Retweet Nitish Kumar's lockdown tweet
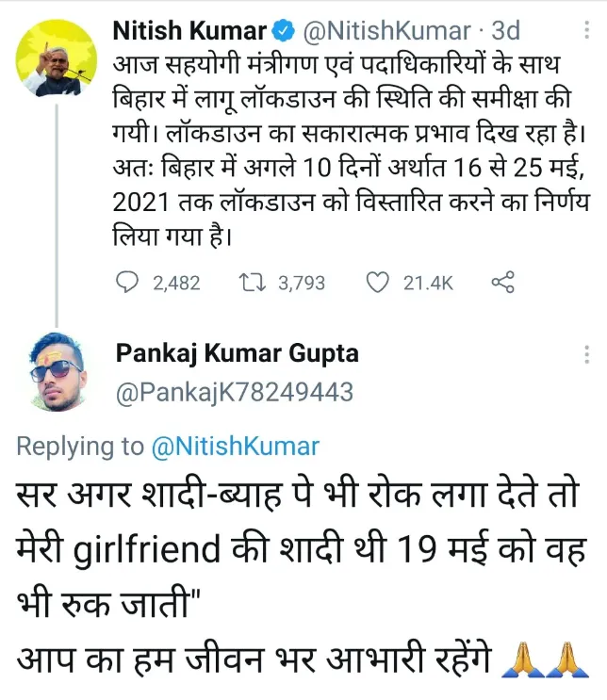 coord(253,283)
